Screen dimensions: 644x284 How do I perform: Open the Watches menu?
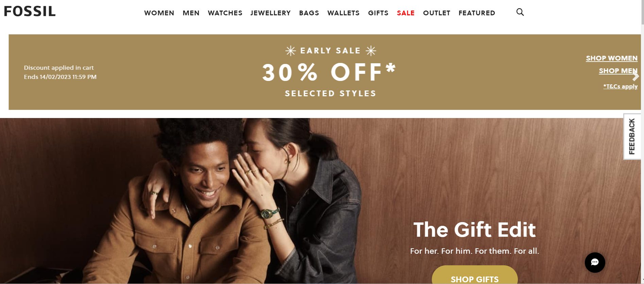[x=225, y=13]
